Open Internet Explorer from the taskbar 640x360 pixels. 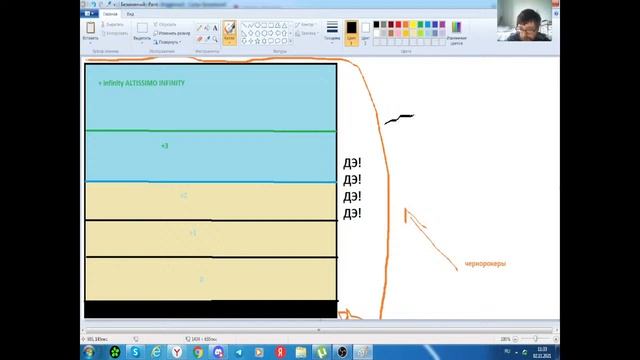(156, 352)
